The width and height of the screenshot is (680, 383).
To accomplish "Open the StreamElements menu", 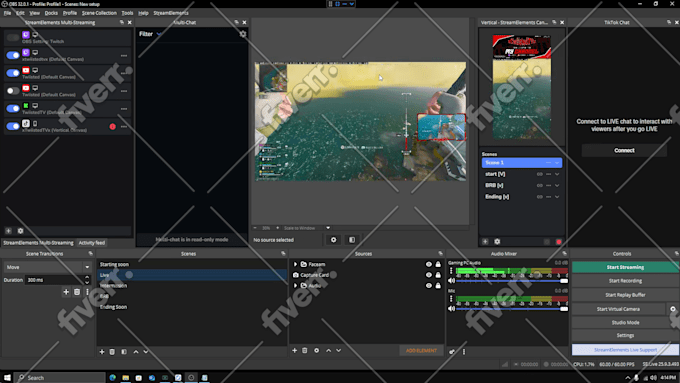I will (x=171, y=13).
